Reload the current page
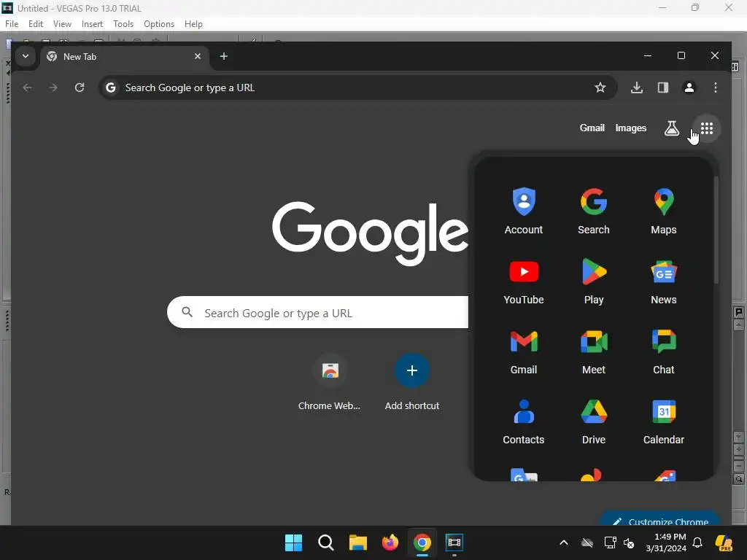The width and height of the screenshot is (747, 560). click(80, 87)
